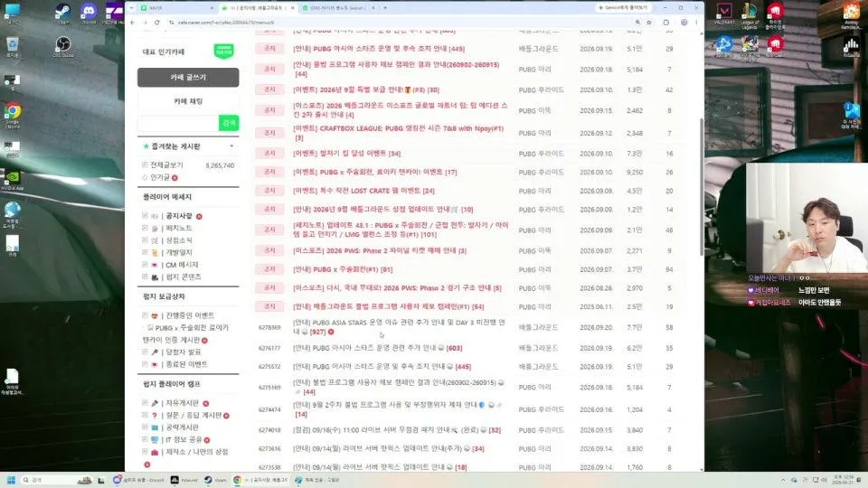Open 공략게시판 in sidebar
This screenshot has width=868, height=488.
point(182,427)
